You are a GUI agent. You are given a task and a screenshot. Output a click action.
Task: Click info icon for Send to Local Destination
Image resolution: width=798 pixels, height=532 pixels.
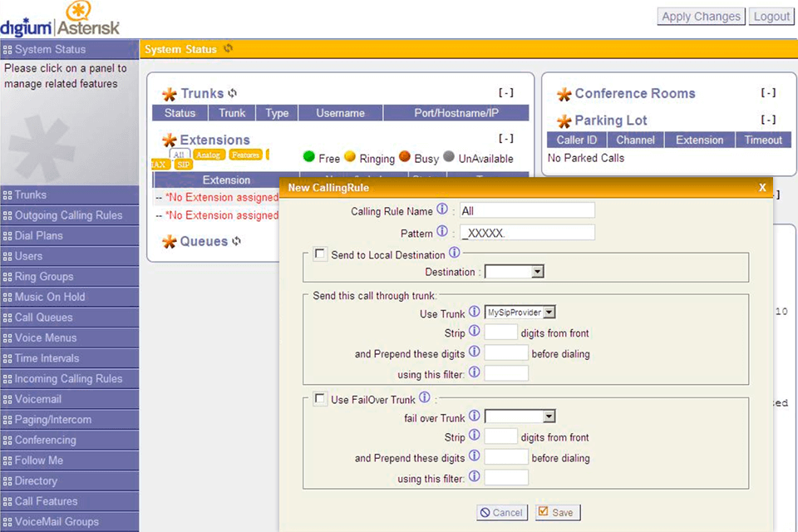pos(455,254)
